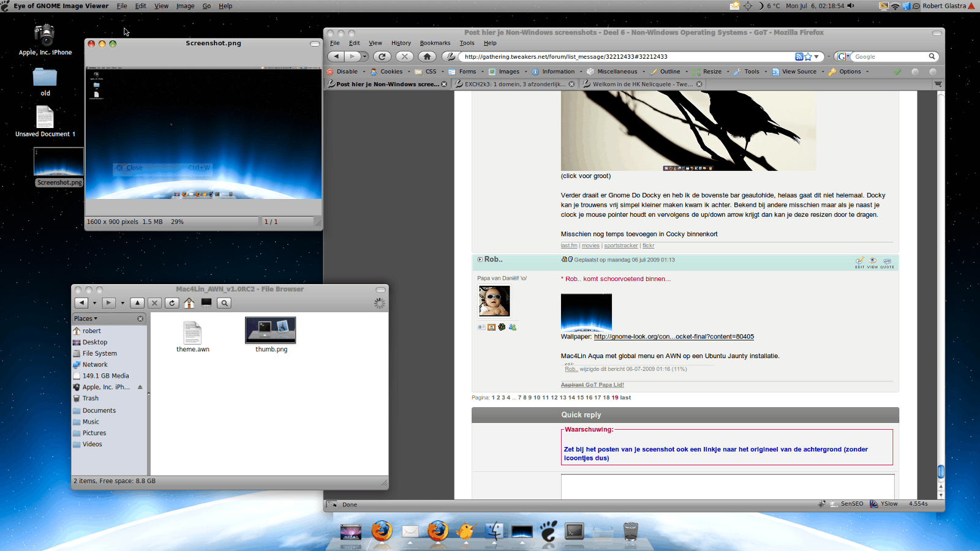The image size is (980, 551).
Task: Switch to the EXCH2k3 tab
Action: (515, 84)
